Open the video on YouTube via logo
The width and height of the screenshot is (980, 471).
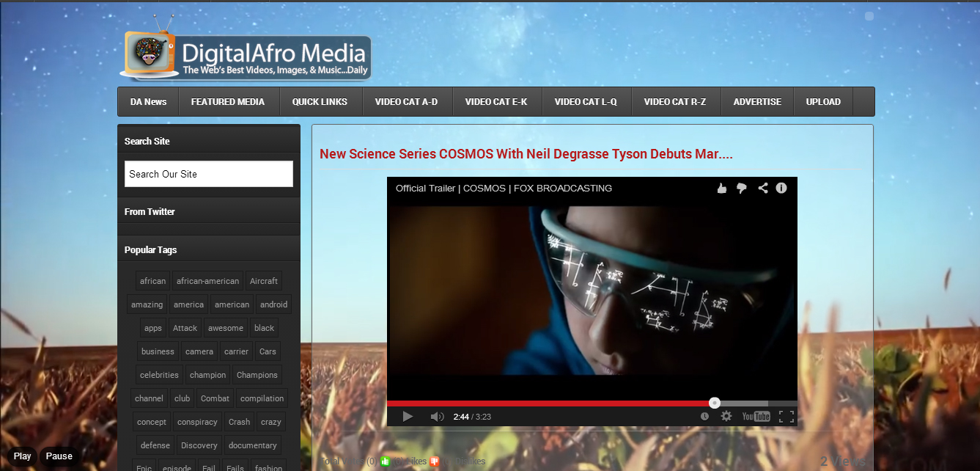pyautogui.click(x=756, y=416)
